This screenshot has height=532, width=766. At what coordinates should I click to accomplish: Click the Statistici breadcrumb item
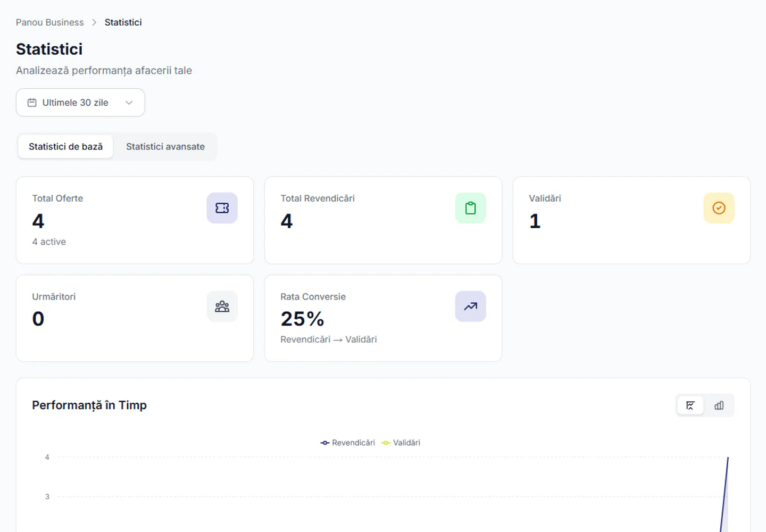(x=123, y=22)
